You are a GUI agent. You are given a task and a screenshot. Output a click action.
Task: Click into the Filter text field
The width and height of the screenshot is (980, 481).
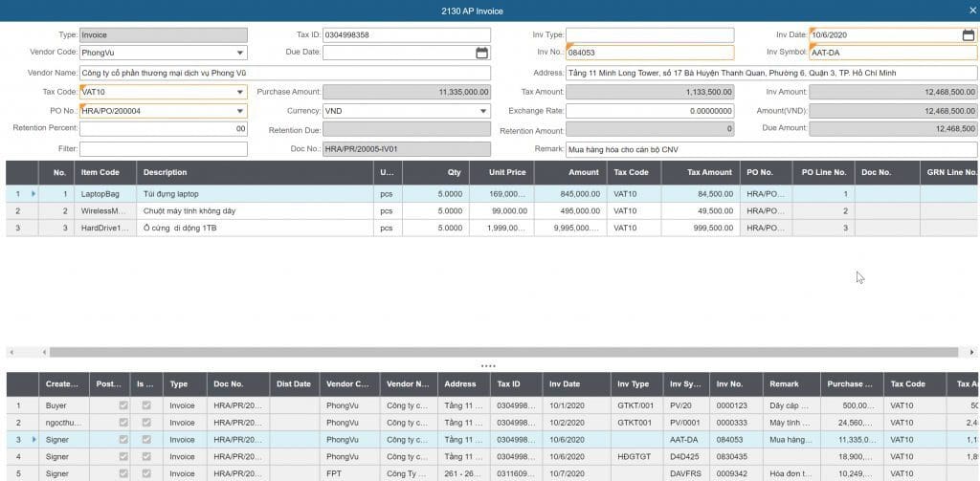(x=163, y=150)
